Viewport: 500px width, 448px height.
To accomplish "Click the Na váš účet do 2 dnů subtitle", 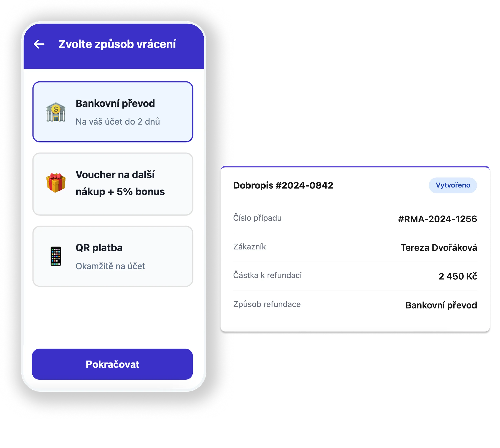I will click(x=118, y=122).
